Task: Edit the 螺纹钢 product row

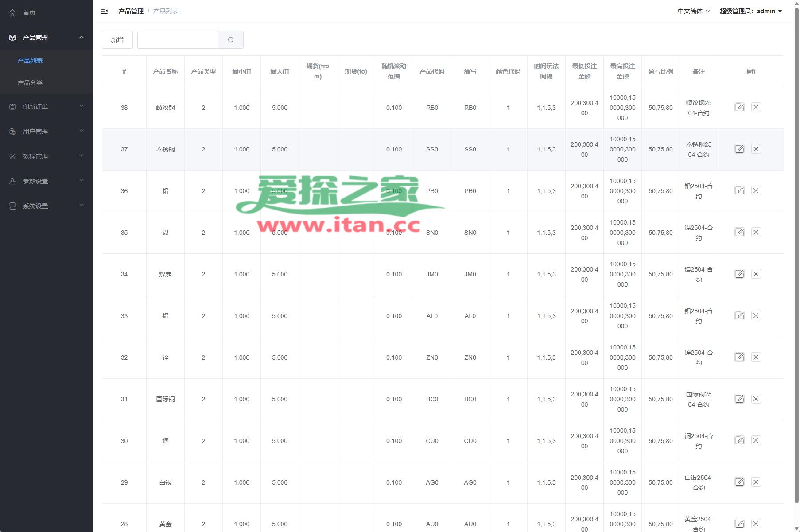Action: click(739, 108)
